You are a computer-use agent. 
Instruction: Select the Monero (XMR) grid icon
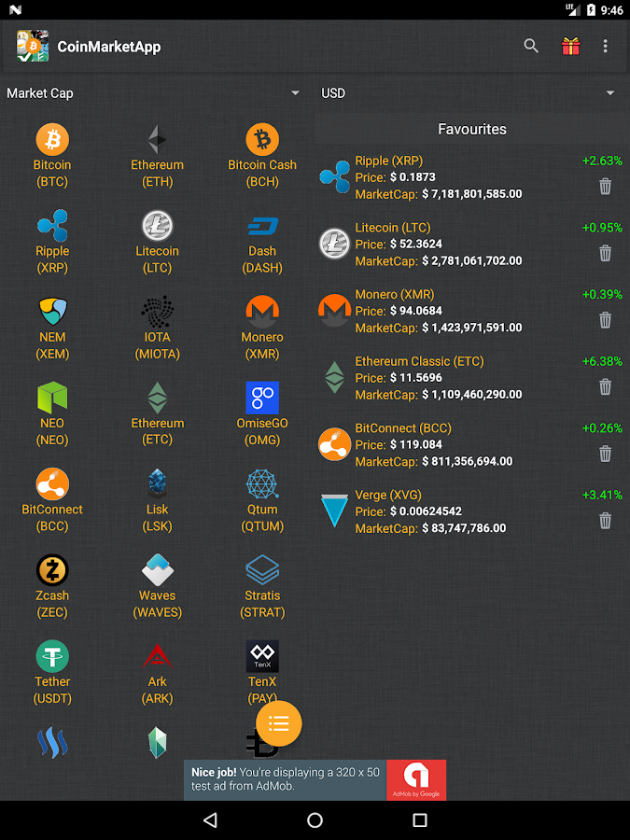click(262, 312)
